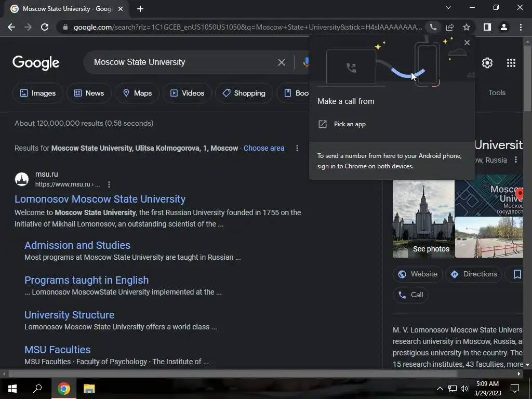Click the vertical page scrollbar

(527, 78)
